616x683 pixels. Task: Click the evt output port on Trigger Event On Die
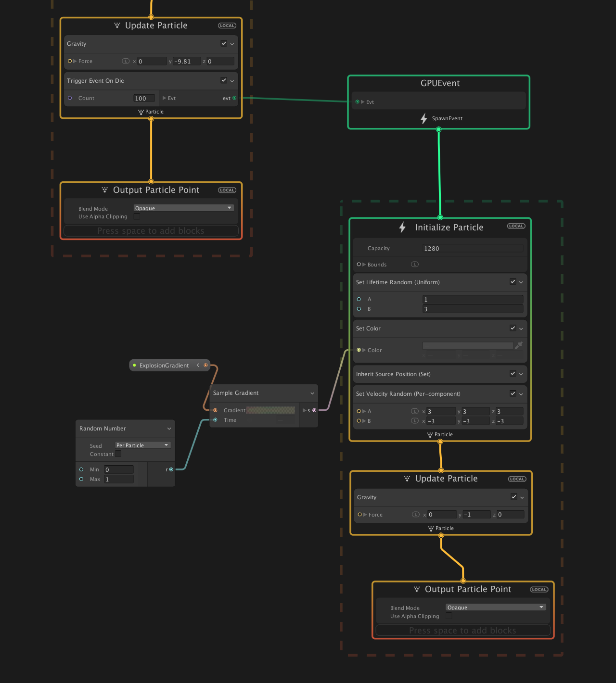(x=234, y=98)
